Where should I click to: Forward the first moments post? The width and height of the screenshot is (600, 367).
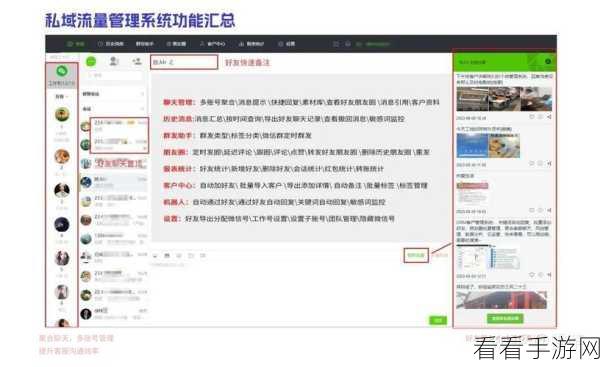pos(549,117)
